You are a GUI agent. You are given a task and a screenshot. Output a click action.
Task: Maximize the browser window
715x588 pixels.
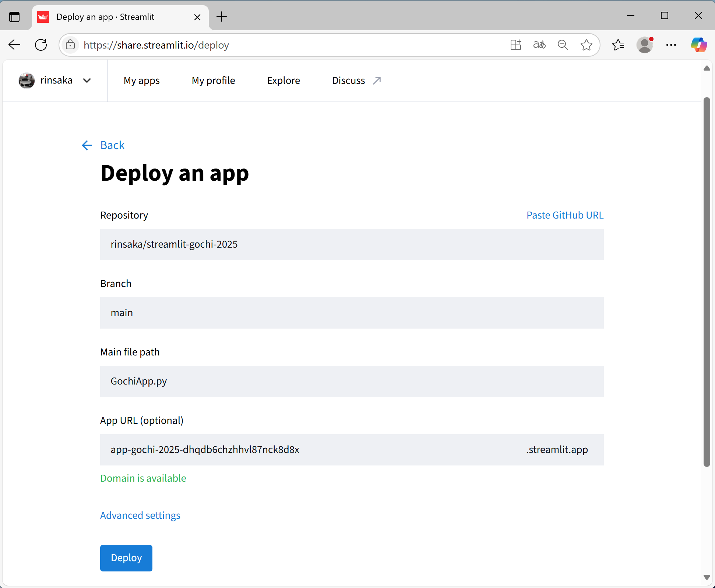(x=665, y=15)
